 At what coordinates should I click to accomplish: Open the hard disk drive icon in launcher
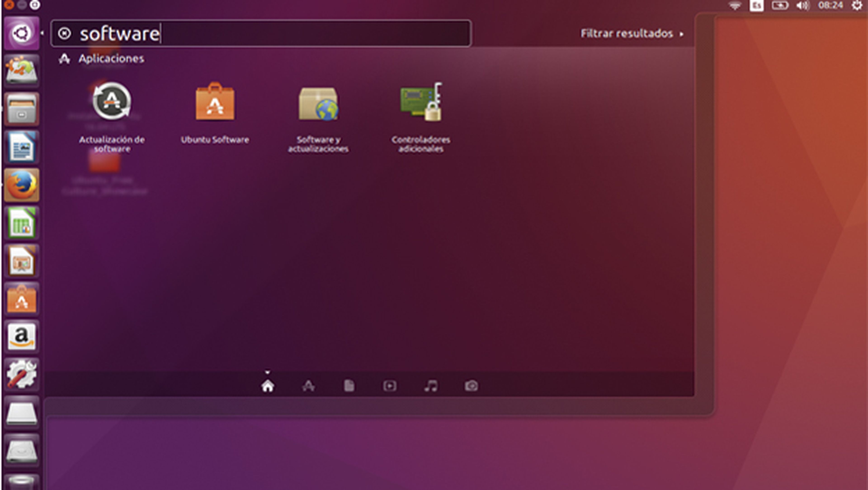click(x=21, y=451)
